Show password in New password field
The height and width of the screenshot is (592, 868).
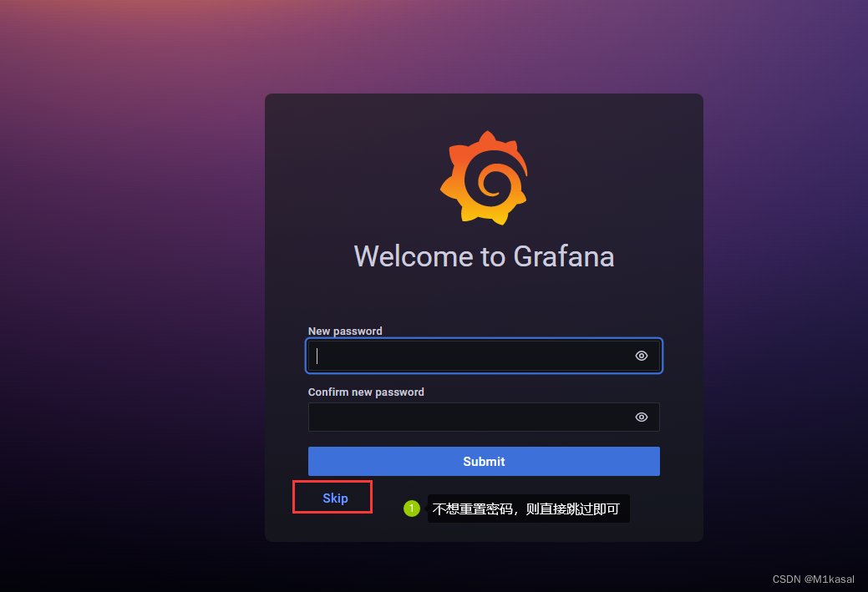pos(641,356)
